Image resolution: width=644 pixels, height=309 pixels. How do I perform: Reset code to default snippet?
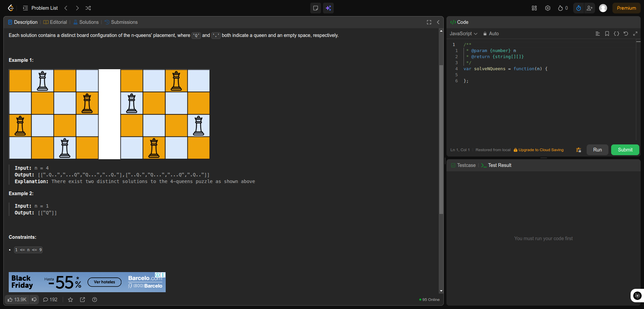626,34
